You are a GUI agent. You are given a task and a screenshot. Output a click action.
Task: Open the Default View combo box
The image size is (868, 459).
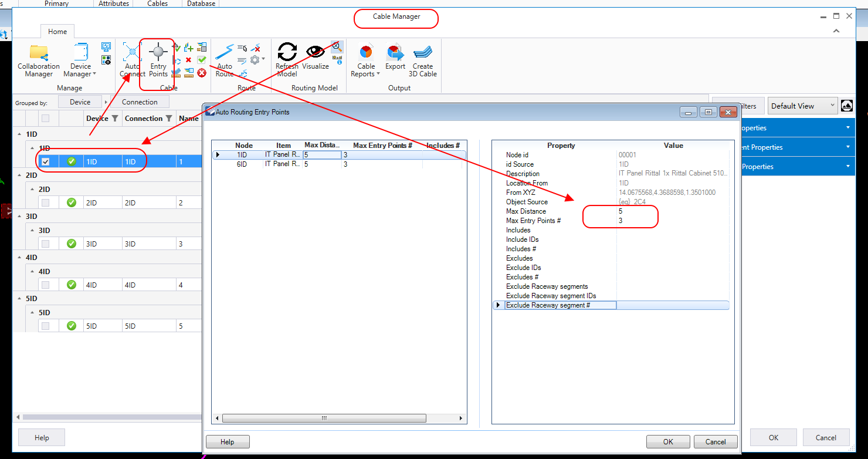[802, 106]
